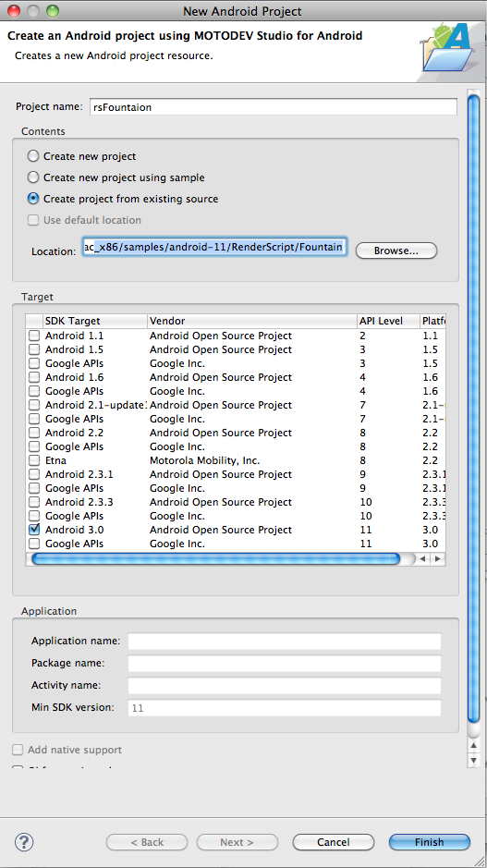Select Create new project using sample
This screenshot has width=487, height=868.
pyautogui.click(x=33, y=177)
